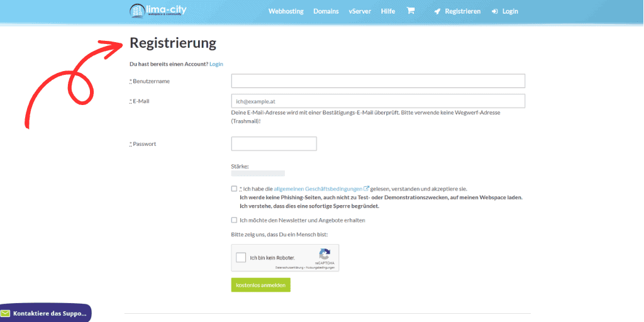Click the lima-city logo
Screen dimensions: 644x322
point(158,11)
